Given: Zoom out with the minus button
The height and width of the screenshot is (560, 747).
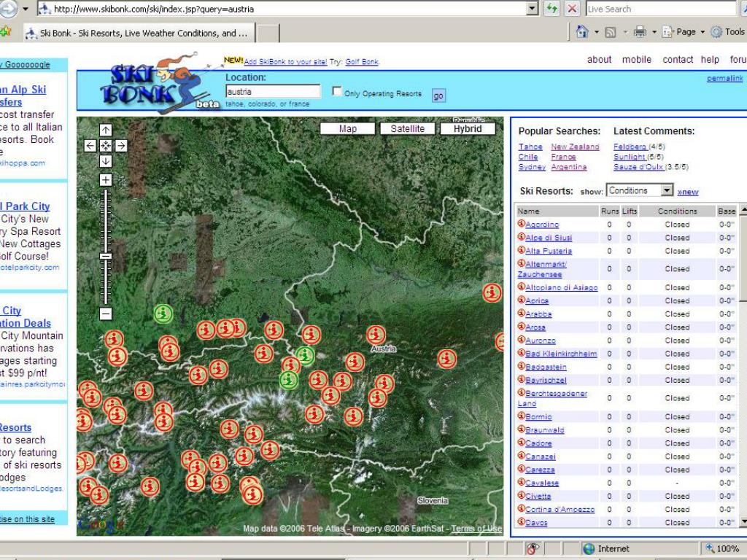Looking at the screenshot, I should [106, 314].
